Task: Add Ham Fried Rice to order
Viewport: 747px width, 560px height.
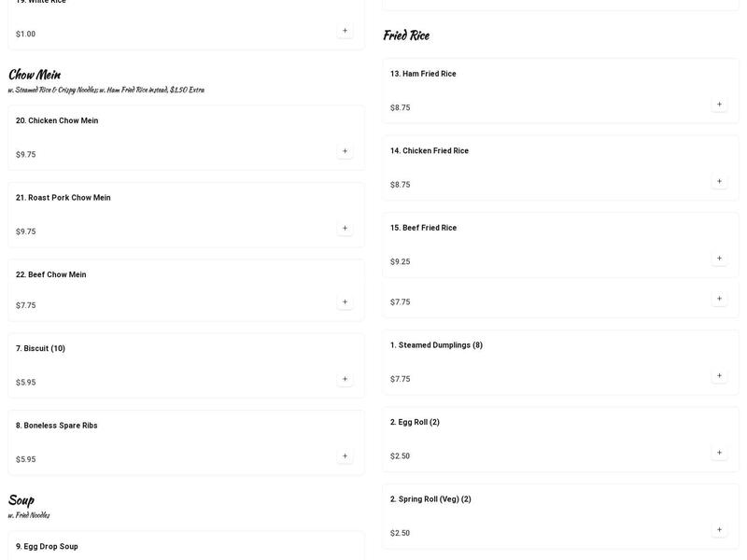Action: pos(719,105)
